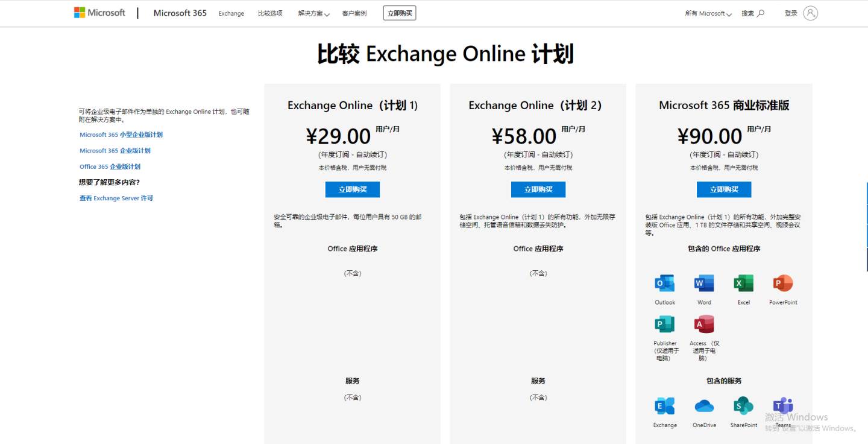Image resolution: width=868 pixels, height=444 pixels.
Task: Expand the 所有 Microsoft dropdown
Action: (x=708, y=13)
